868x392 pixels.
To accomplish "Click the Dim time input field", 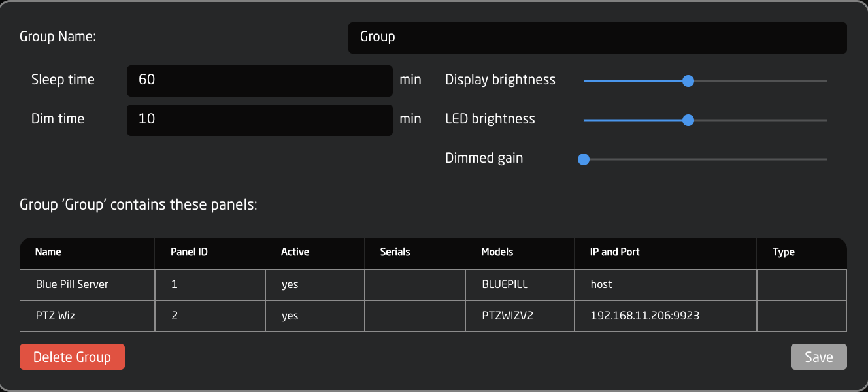I will click(259, 120).
